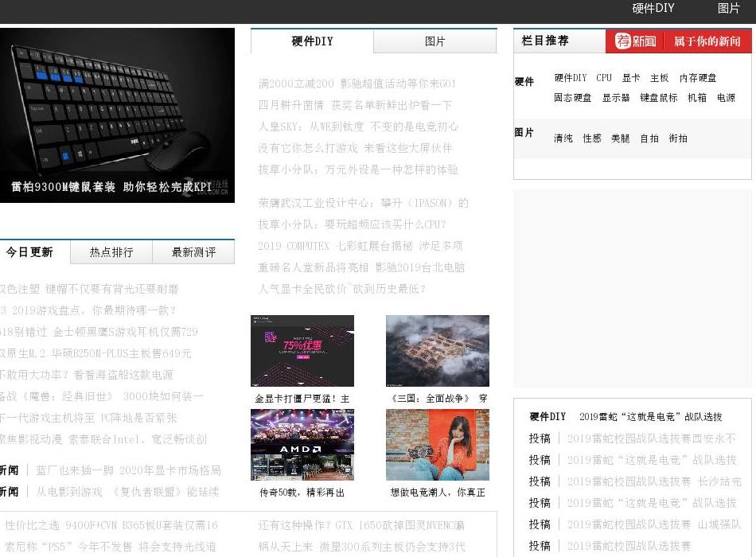Image resolution: width=756 pixels, height=557 pixels.
Task: Switch to the 图片 tab in the center panel
Action: [435, 41]
